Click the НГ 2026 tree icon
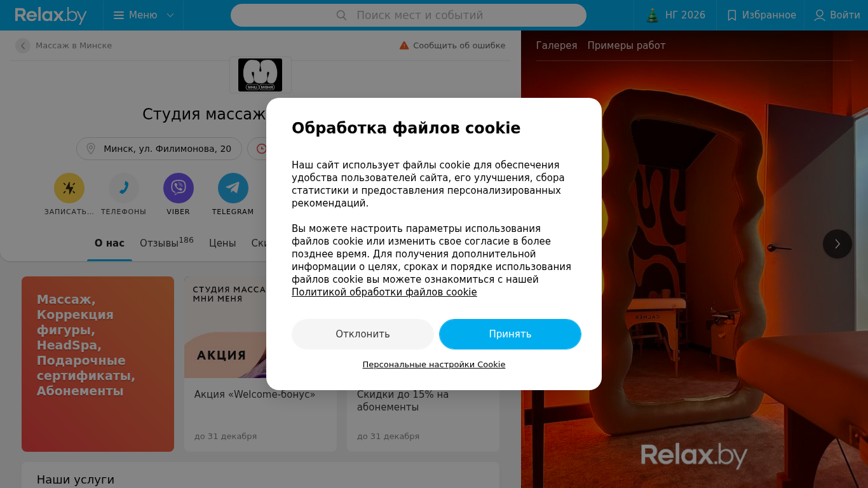Image resolution: width=868 pixels, height=488 pixels. tap(653, 15)
